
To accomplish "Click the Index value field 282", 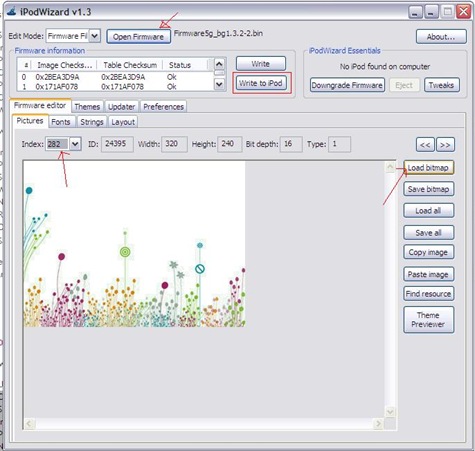I will 57,144.
